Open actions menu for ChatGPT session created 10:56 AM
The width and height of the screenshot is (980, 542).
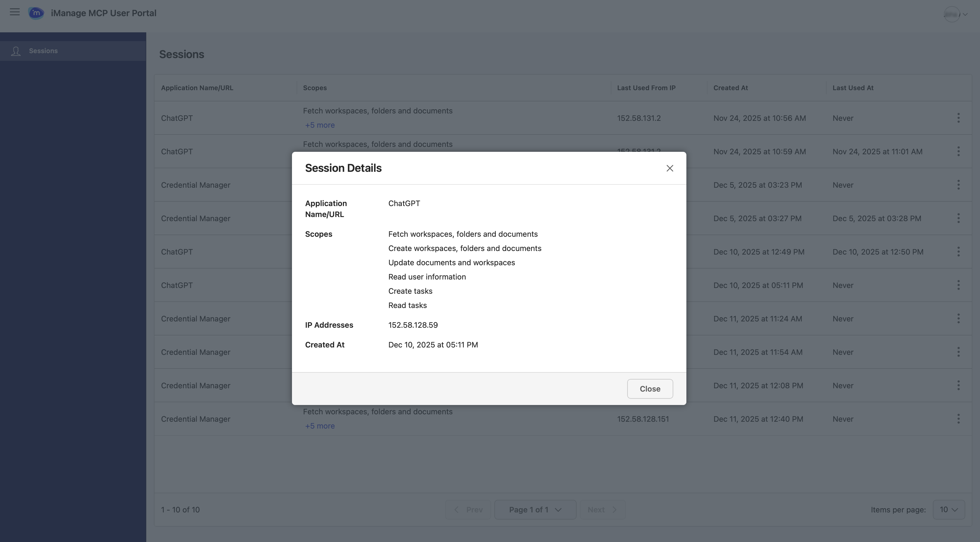point(958,118)
